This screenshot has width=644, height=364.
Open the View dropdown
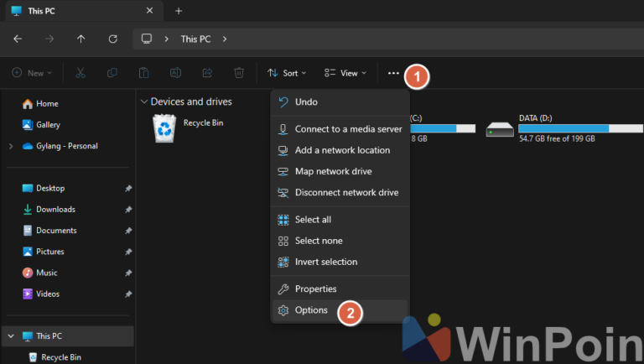(345, 73)
